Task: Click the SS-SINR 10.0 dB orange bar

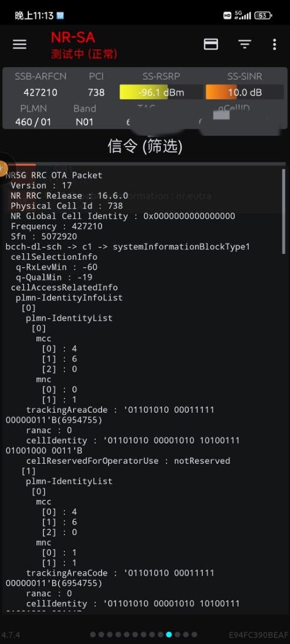Action: pos(244,92)
